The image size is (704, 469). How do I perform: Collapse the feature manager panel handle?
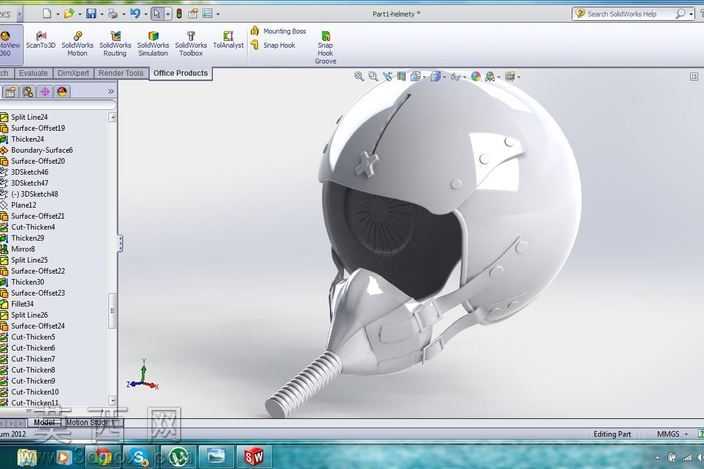tap(120, 243)
